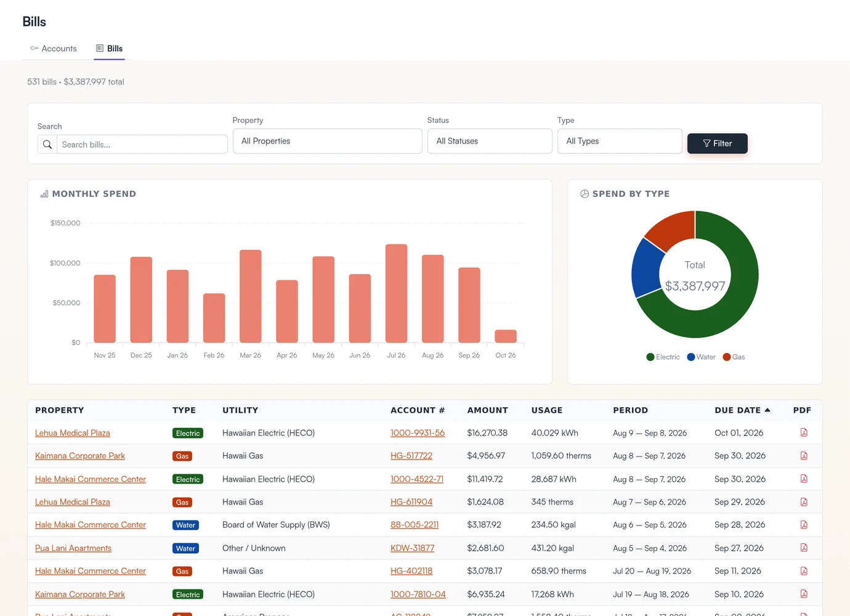The height and width of the screenshot is (616, 850).
Task: Open PDF for Lehua Medical Plaza Electric bill
Action: (x=804, y=432)
